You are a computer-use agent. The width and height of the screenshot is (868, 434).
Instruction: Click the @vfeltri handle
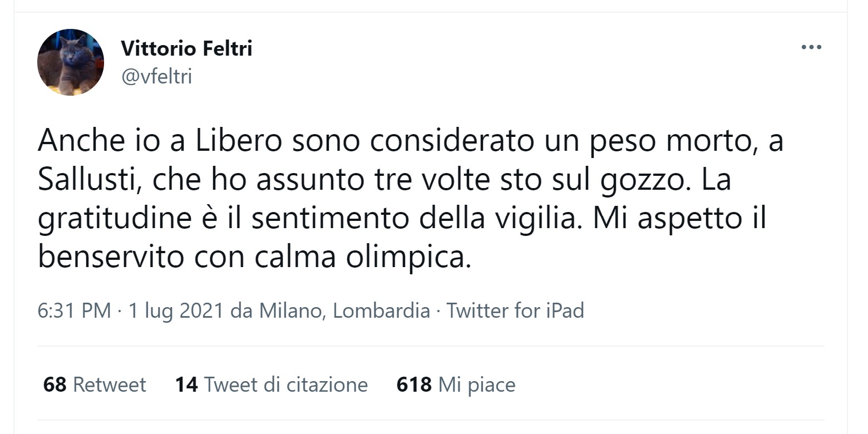pyautogui.click(x=156, y=76)
